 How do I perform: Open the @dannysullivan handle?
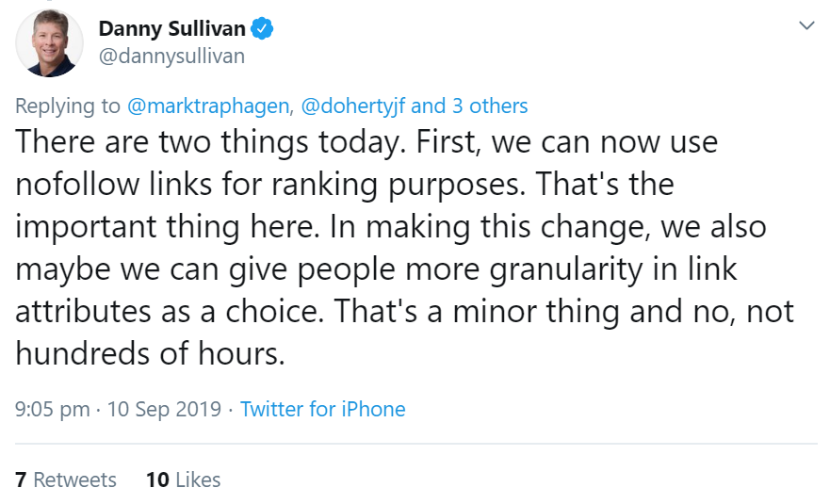tap(171, 57)
